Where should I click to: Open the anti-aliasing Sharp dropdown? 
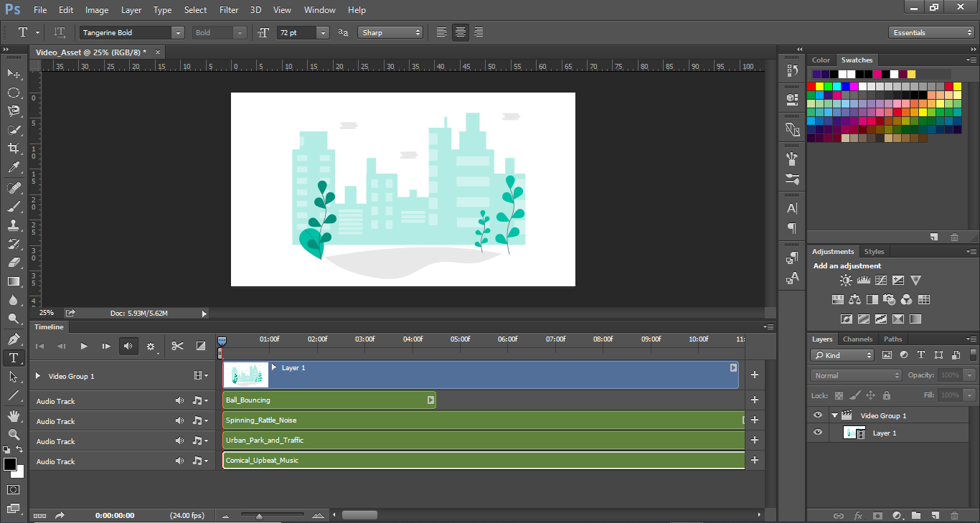tap(391, 32)
